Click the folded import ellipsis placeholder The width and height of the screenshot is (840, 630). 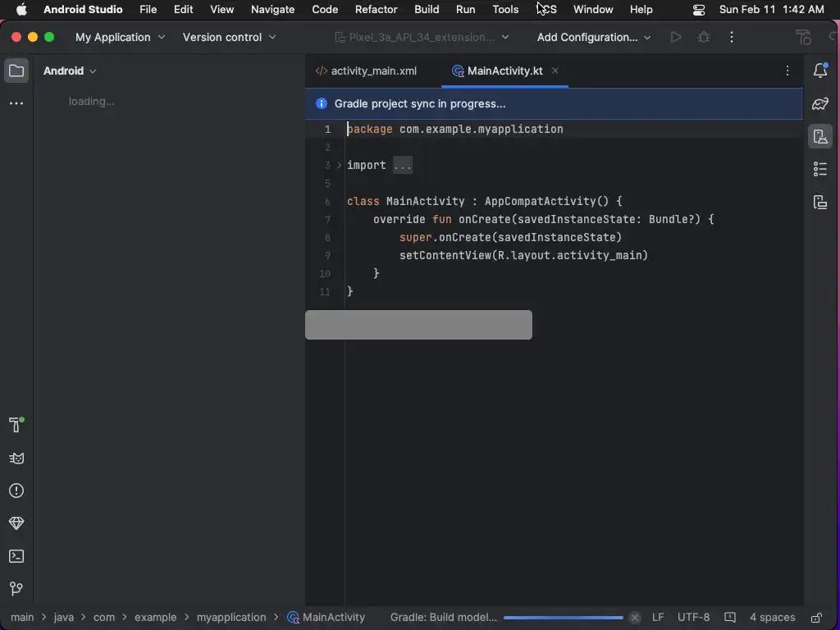pyautogui.click(x=402, y=165)
